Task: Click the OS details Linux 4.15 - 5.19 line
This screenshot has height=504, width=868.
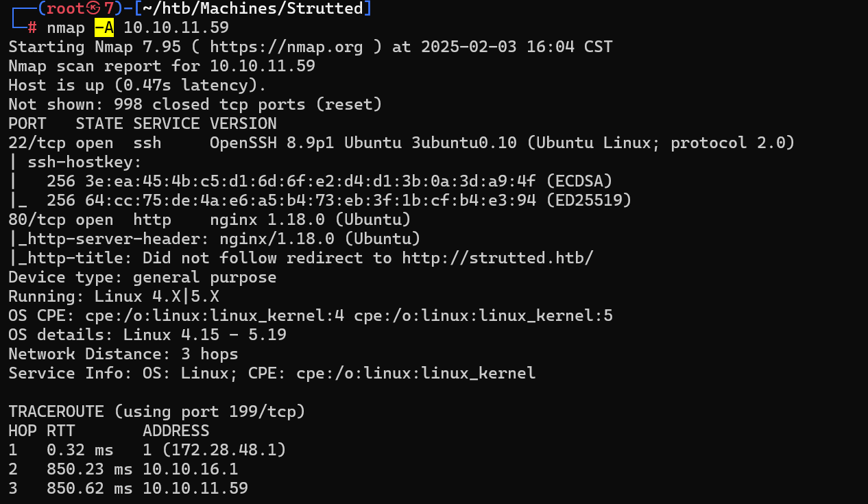Action: 147,335
